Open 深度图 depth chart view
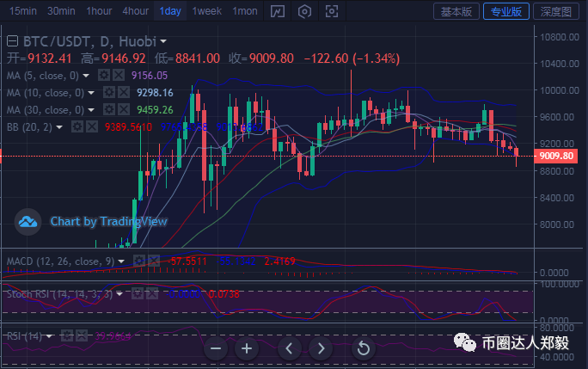This screenshot has width=588, height=369. click(556, 12)
